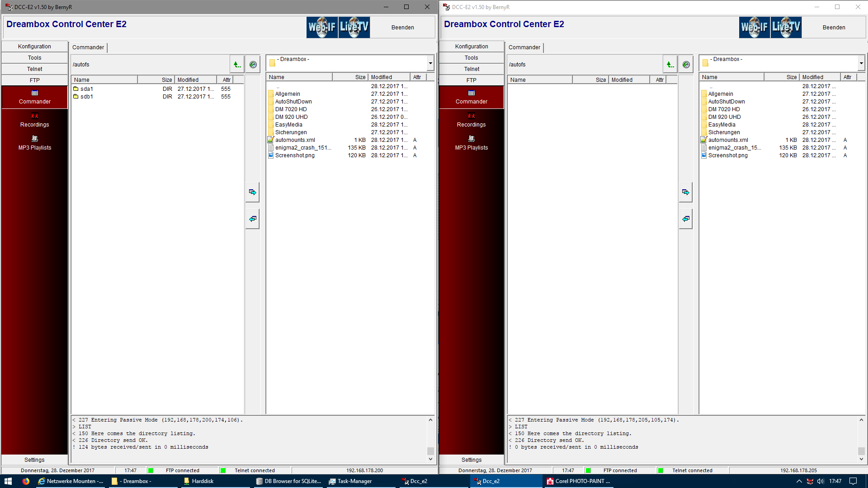Image resolution: width=868 pixels, height=488 pixels.
Task: Open Recordings icon in left sidebar
Action: tap(34, 120)
